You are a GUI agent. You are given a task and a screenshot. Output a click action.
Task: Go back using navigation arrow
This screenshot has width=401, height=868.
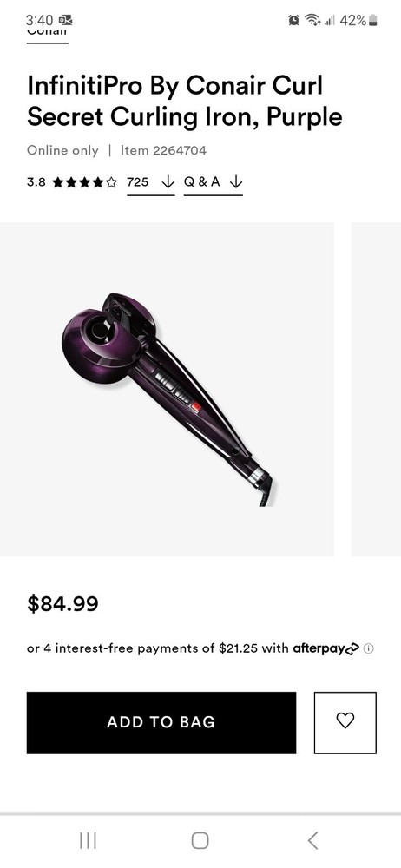point(313,840)
